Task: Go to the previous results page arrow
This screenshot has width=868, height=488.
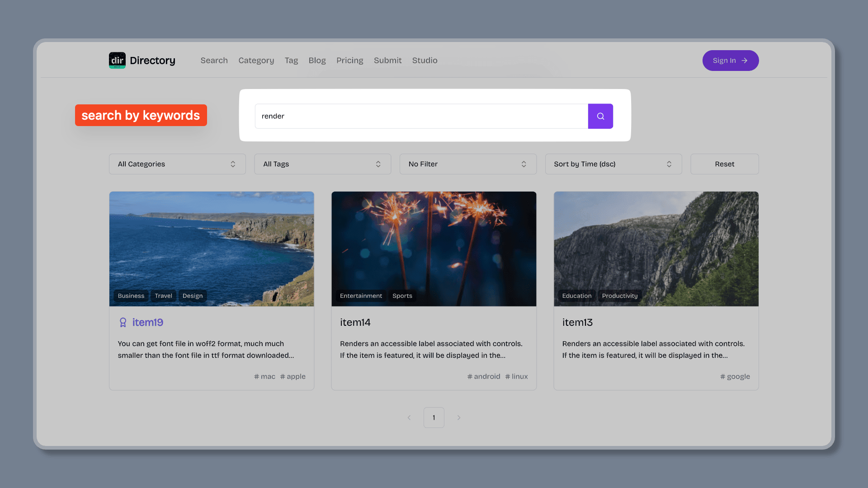Action: click(x=409, y=418)
